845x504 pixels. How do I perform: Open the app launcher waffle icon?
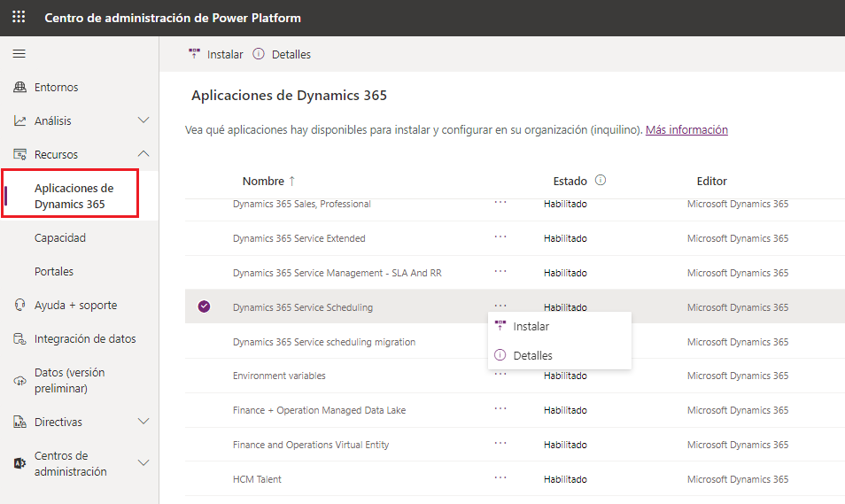(x=19, y=17)
